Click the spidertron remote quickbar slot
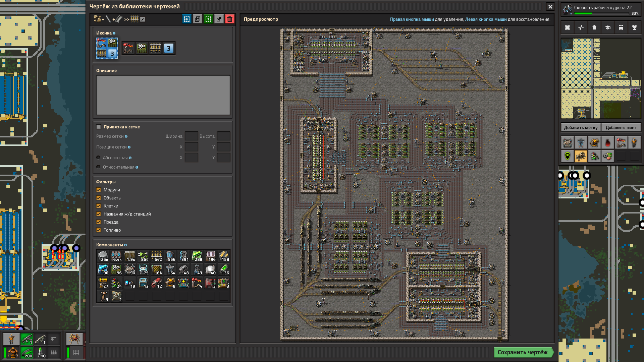 (x=74, y=339)
